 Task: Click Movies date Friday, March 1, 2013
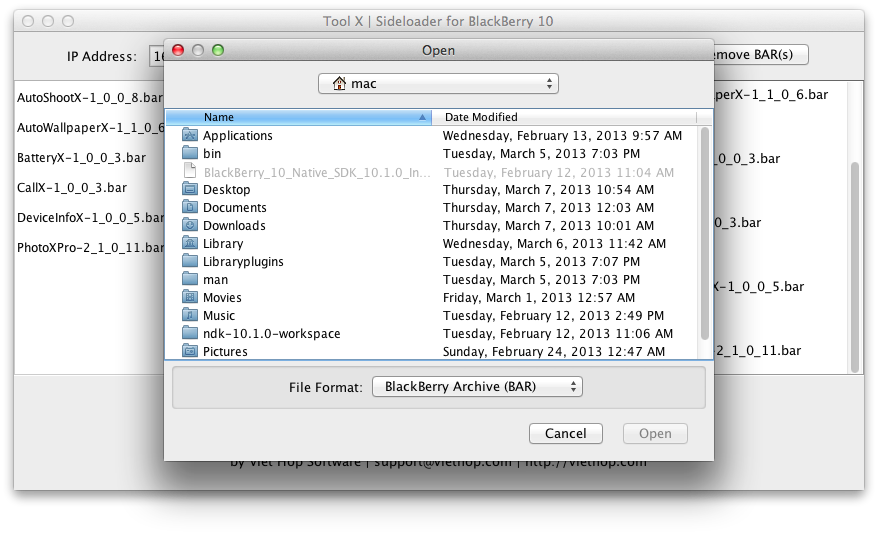(539, 297)
